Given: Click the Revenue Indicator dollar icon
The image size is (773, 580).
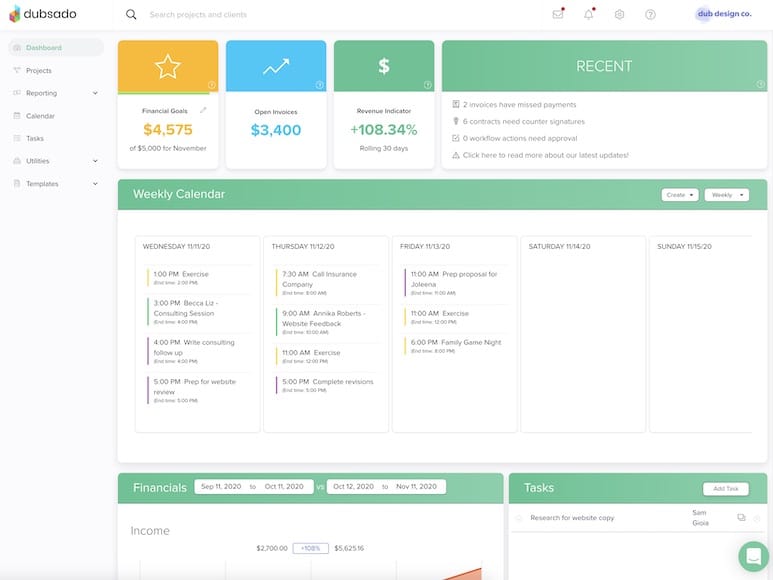Looking at the screenshot, I should click(384, 66).
